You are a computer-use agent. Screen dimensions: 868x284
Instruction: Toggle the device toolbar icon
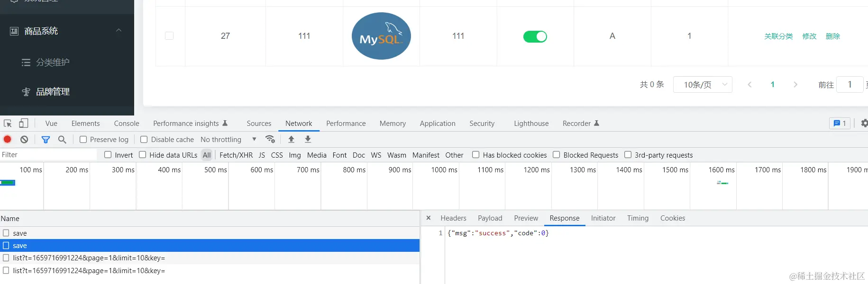(23, 124)
